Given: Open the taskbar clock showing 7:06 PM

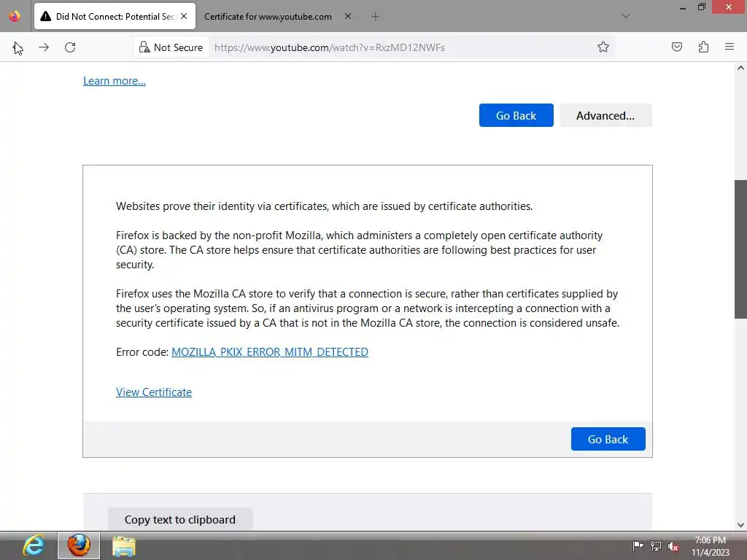Looking at the screenshot, I should (x=711, y=545).
